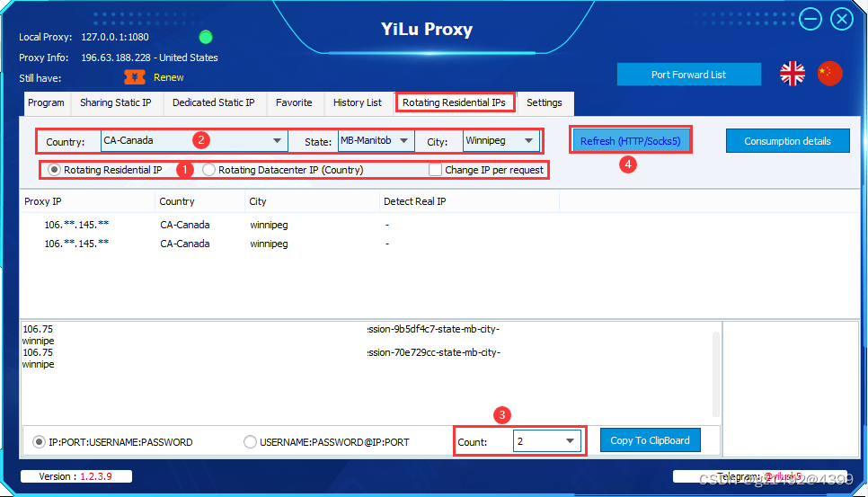Click Copy To ClipBoard button

click(650, 440)
